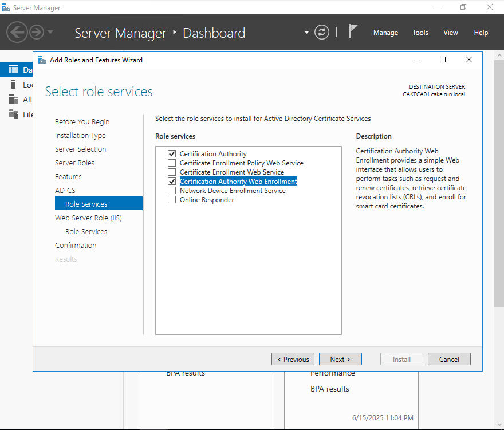The height and width of the screenshot is (430, 504).
Task: Click the Next button
Action: [x=340, y=359]
